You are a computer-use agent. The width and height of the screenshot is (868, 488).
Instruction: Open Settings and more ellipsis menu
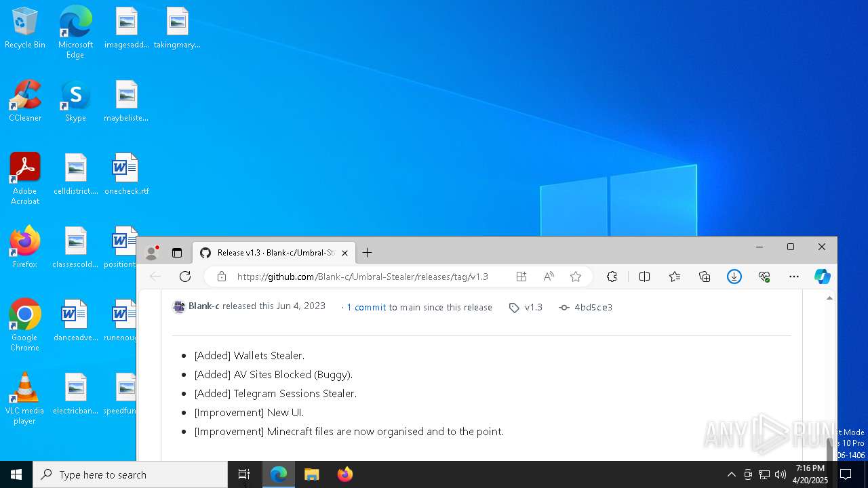point(794,277)
